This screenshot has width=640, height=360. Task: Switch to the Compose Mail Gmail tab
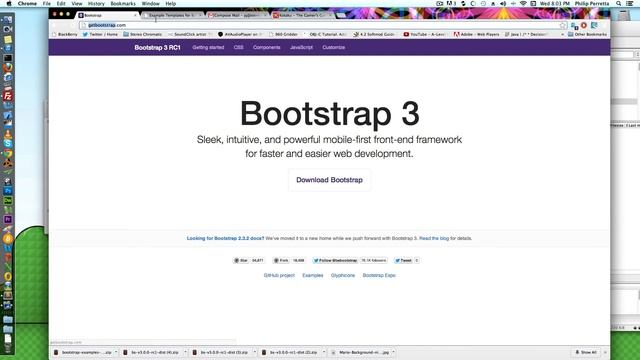click(x=236, y=15)
